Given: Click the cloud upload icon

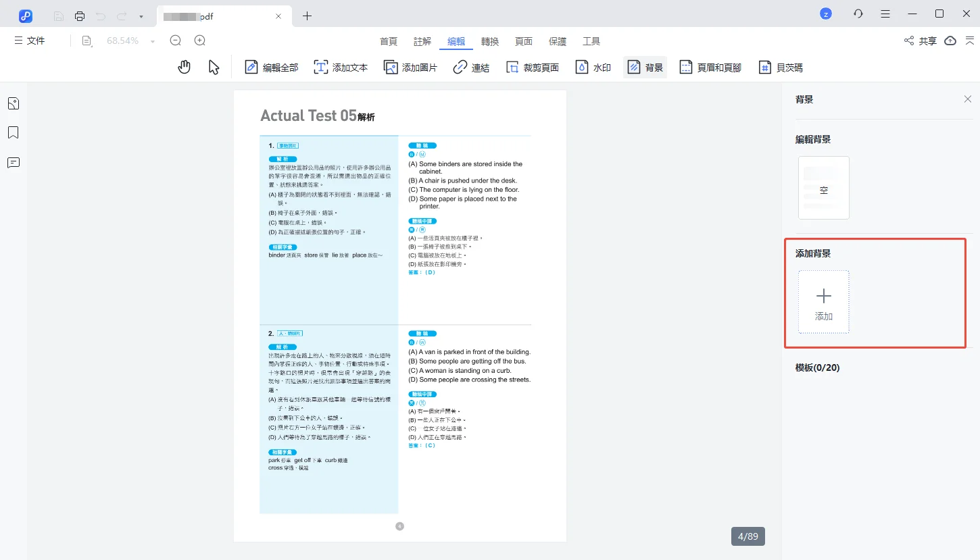Looking at the screenshot, I should tap(950, 41).
